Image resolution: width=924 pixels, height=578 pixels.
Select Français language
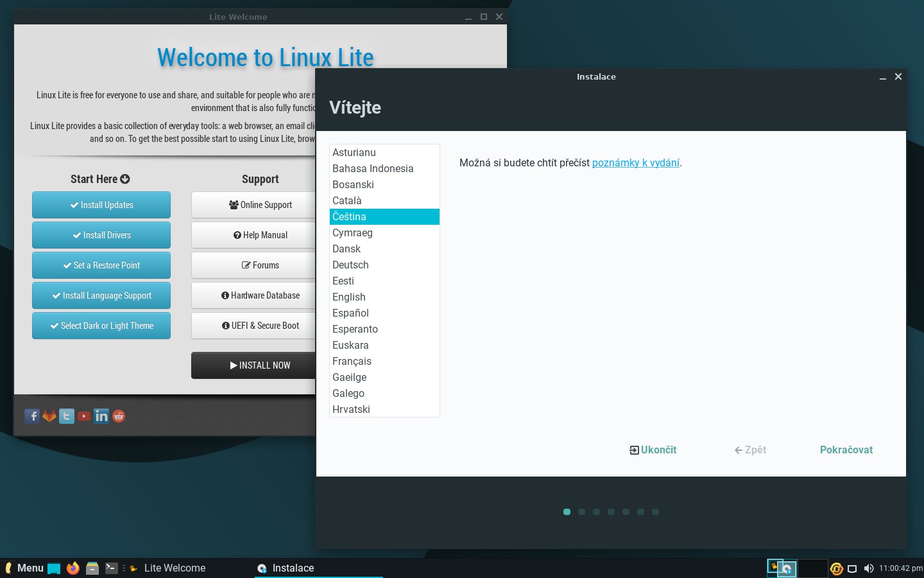tap(384, 361)
